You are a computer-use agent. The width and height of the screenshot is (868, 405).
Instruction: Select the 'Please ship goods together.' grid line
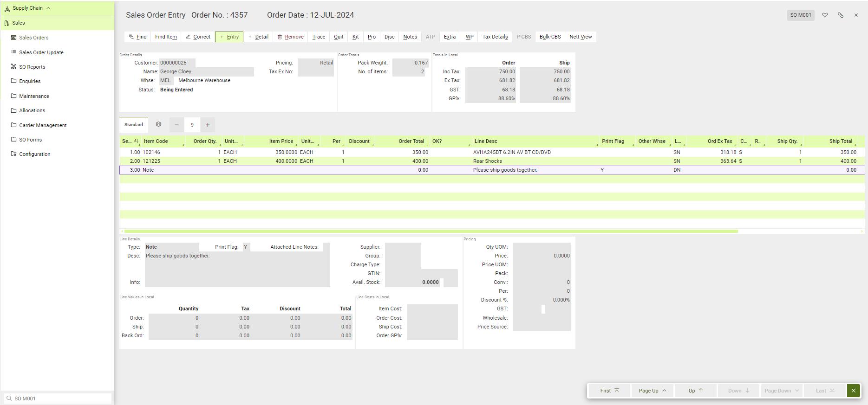pyautogui.click(x=492, y=170)
